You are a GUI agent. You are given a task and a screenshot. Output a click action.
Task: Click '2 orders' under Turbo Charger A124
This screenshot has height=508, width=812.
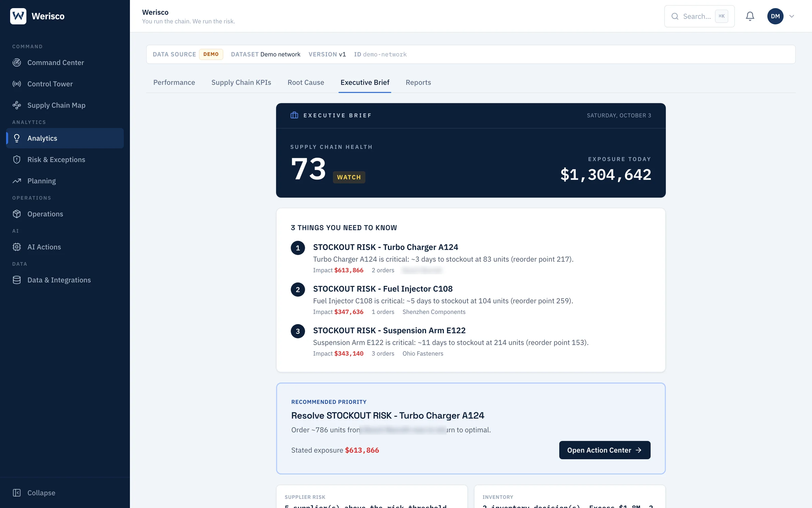[383, 270]
